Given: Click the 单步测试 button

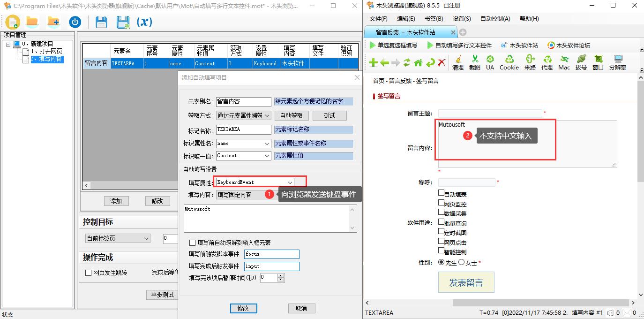Looking at the screenshot, I should click(161, 295).
